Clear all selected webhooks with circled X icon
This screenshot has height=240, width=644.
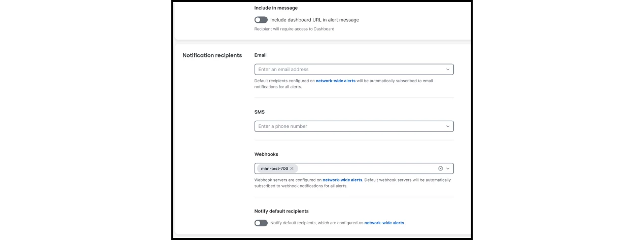[440, 168]
